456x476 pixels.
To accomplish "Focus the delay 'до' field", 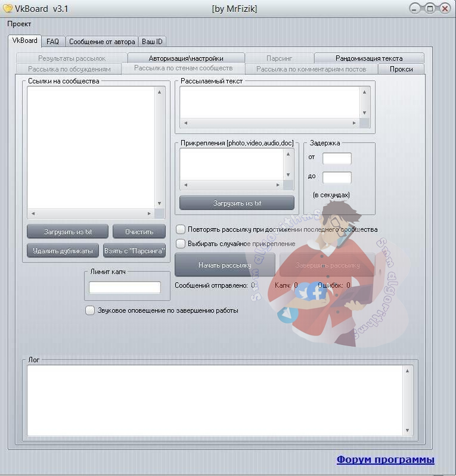I will [x=337, y=178].
